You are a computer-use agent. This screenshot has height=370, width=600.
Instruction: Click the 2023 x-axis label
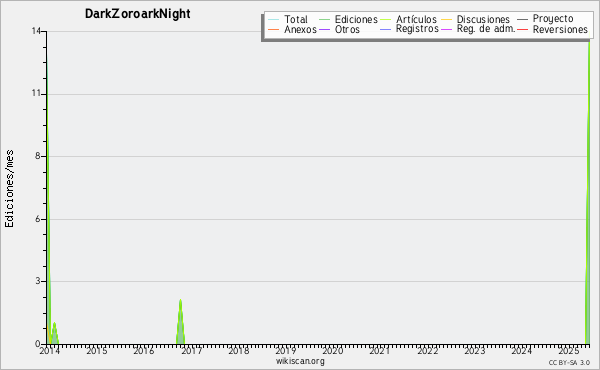click(474, 350)
